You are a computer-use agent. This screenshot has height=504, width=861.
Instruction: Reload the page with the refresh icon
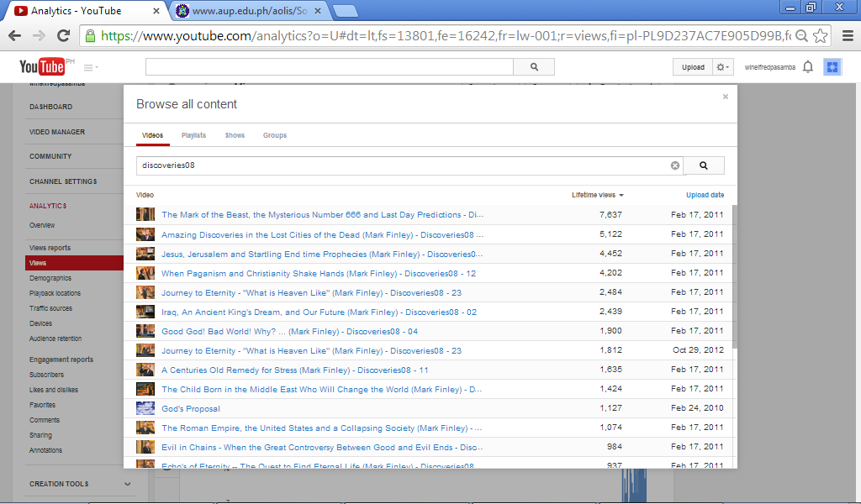[64, 36]
